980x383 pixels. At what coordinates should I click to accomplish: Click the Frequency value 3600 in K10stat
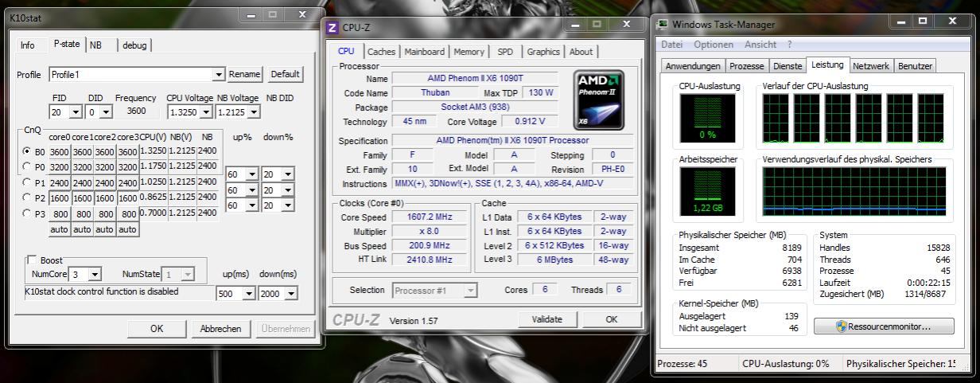136,111
